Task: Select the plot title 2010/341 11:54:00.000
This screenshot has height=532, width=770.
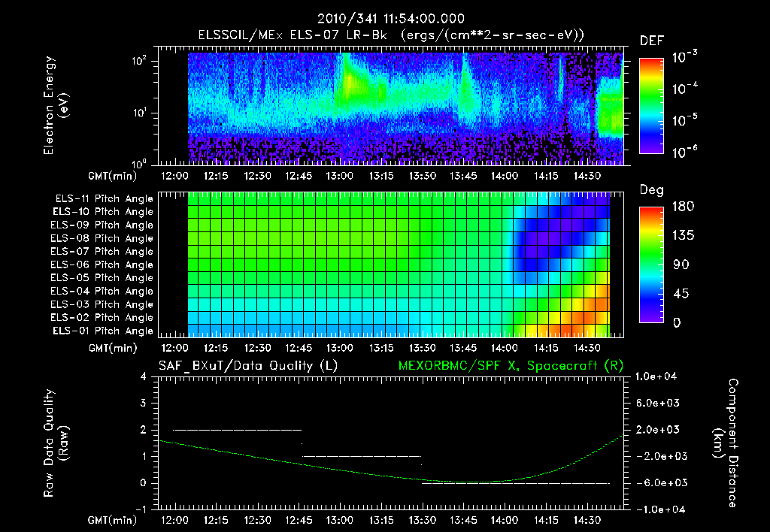Action: coord(391,19)
